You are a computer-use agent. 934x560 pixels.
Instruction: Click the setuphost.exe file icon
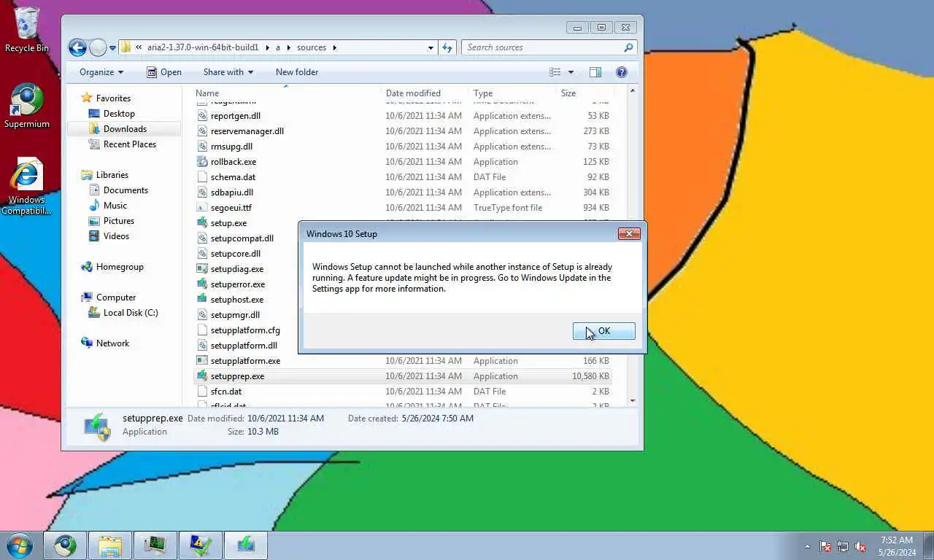tap(203, 300)
